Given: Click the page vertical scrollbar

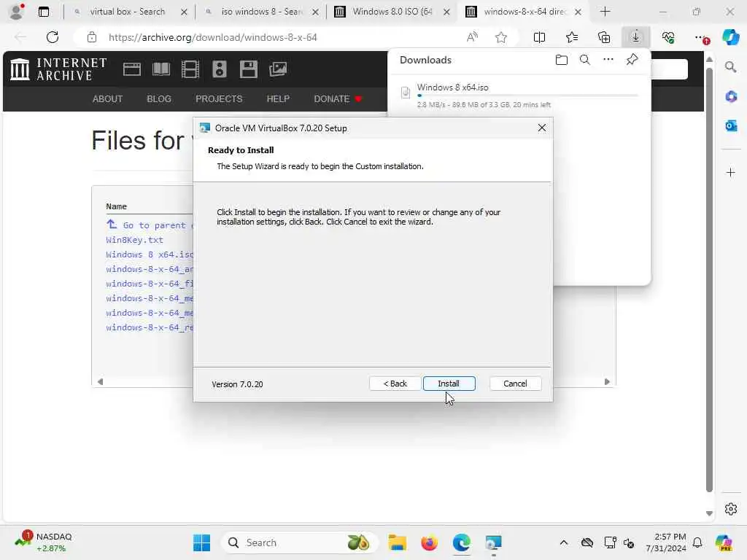Looking at the screenshot, I should click(x=709, y=281).
